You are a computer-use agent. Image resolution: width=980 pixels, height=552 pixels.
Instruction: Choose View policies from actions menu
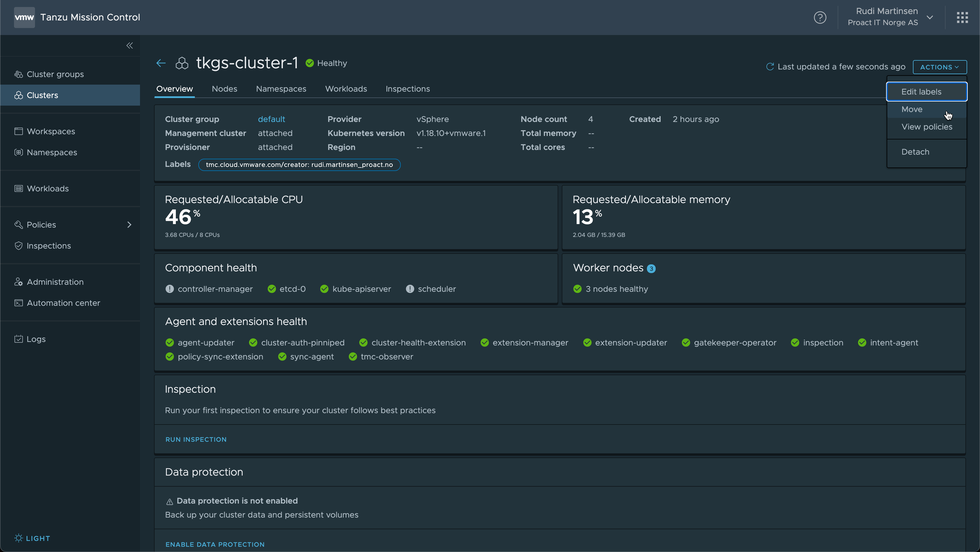[x=927, y=127]
